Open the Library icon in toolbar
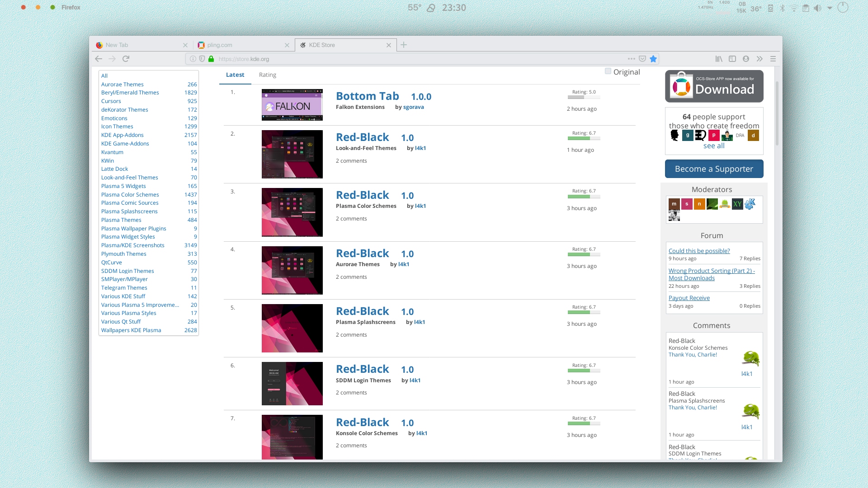 click(x=719, y=59)
